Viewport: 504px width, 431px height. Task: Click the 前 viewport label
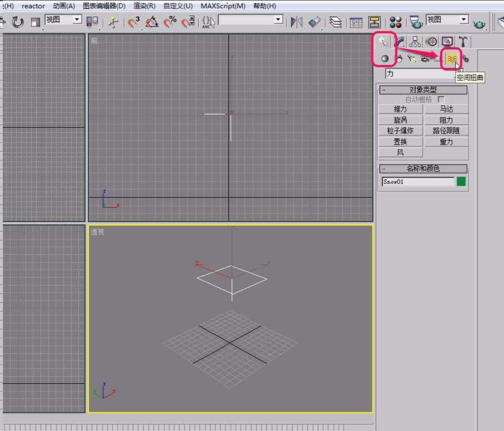tap(94, 40)
